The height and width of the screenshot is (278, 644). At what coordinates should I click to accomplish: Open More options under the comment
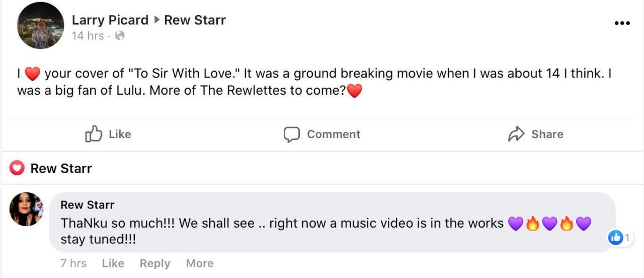pyautogui.click(x=200, y=263)
